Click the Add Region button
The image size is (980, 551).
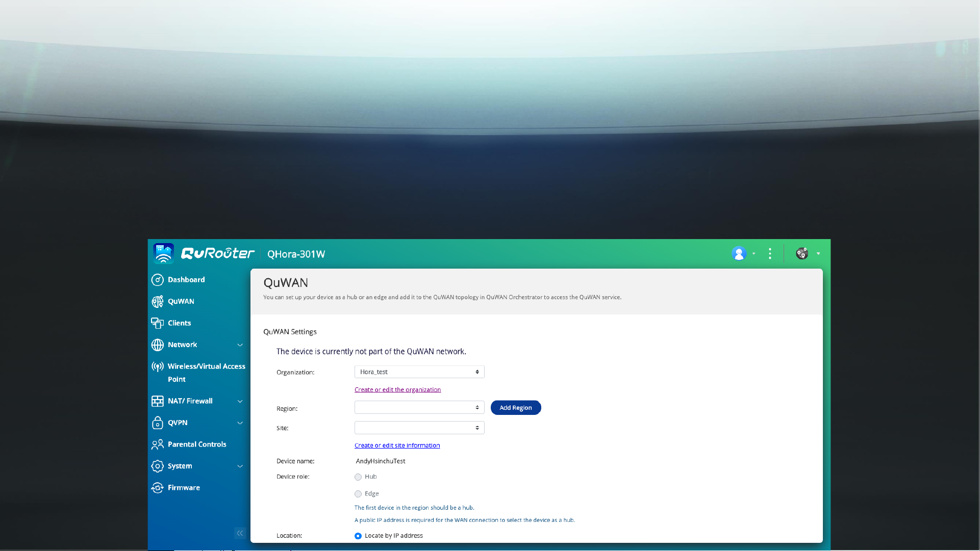(x=516, y=408)
